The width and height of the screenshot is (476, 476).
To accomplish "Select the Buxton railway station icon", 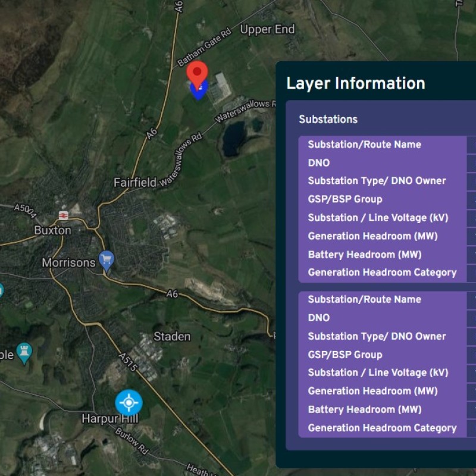I will pos(63,215).
